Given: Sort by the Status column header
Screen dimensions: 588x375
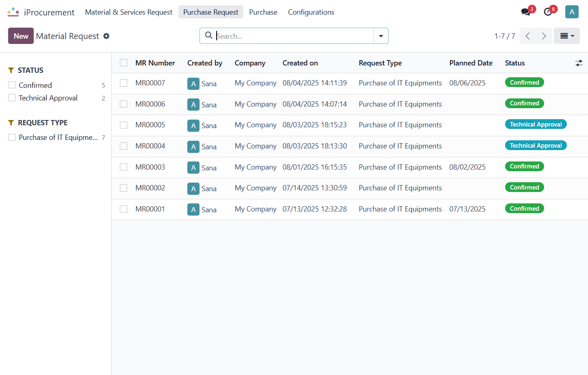Looking at the screenshot, I should 515,63.
